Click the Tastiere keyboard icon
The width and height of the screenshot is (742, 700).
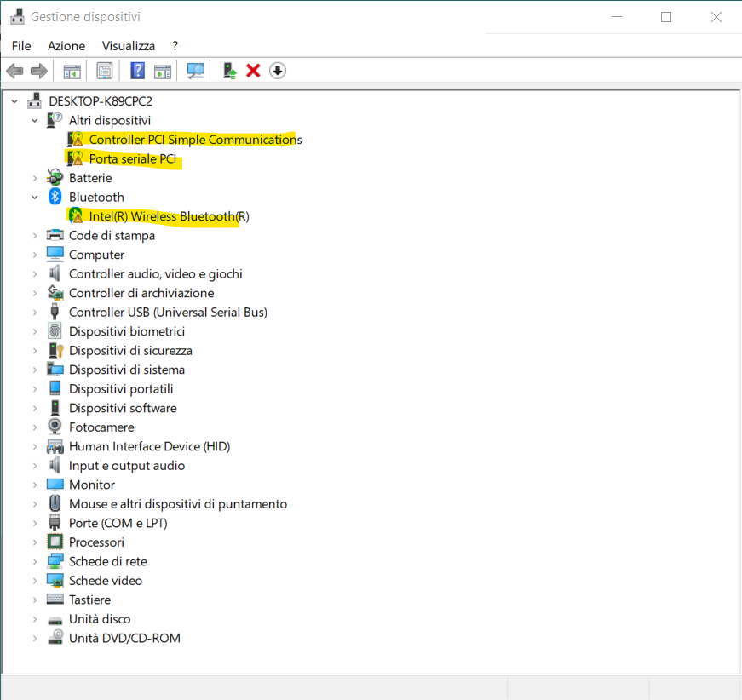[x=55, y=600]
